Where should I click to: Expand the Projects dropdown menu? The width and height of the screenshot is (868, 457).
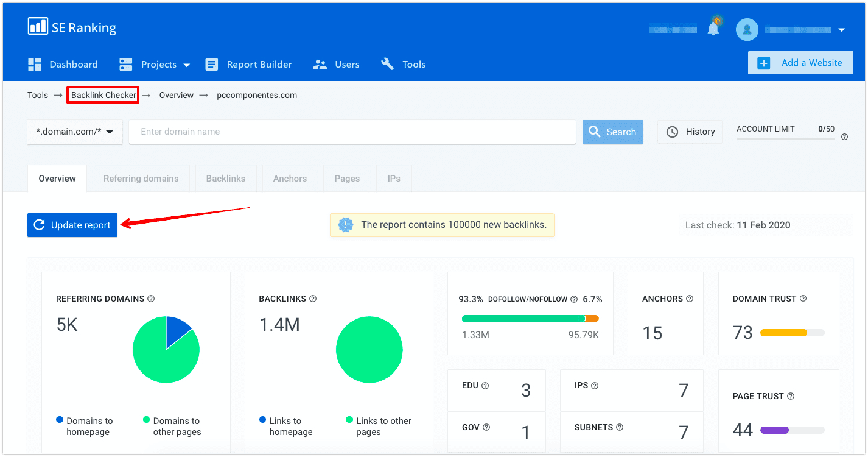tap(155, 65)
